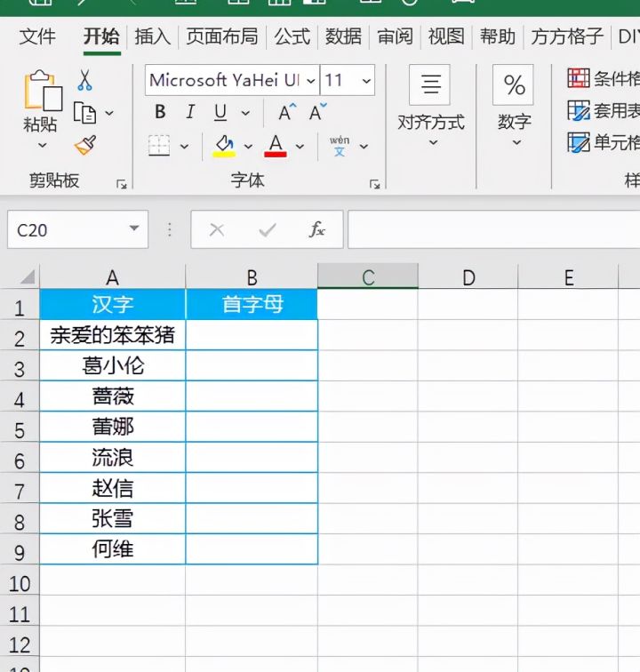Select cell containing 何维
Viewport: 640px width, 672px height.
(112, 549)
